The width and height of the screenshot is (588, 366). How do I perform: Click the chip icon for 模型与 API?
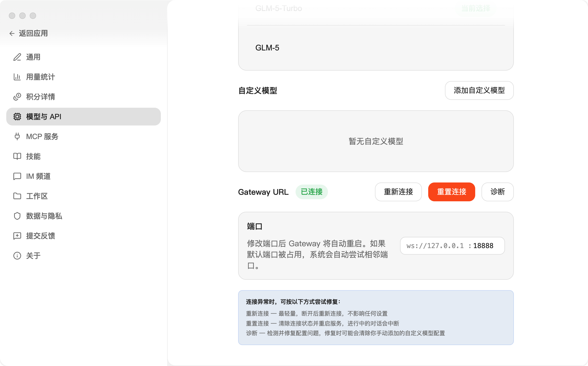(x=17, y=117)
